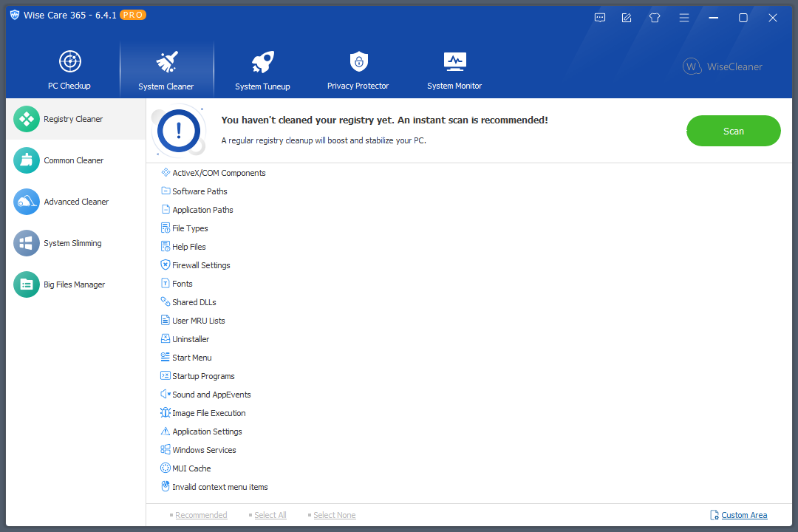Viewport: 798px width, 532px height.
Task: Click the Application Paths file icon
Action: click(166, 209)
